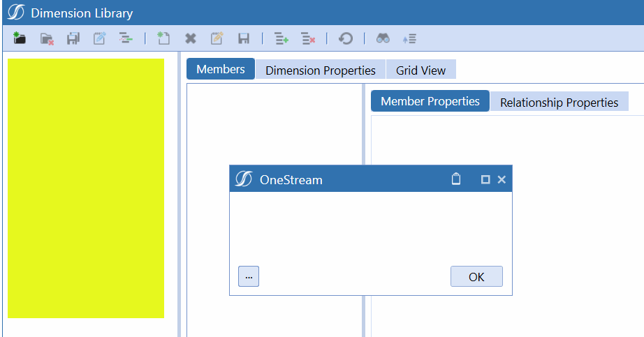Click the Create Dimension folder icon
The image size is (644, 337).
[x=20, y=38]
